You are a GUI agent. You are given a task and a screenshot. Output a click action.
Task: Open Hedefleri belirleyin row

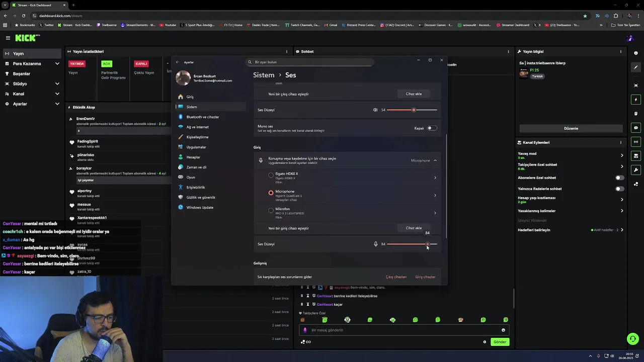pos(571,230)
